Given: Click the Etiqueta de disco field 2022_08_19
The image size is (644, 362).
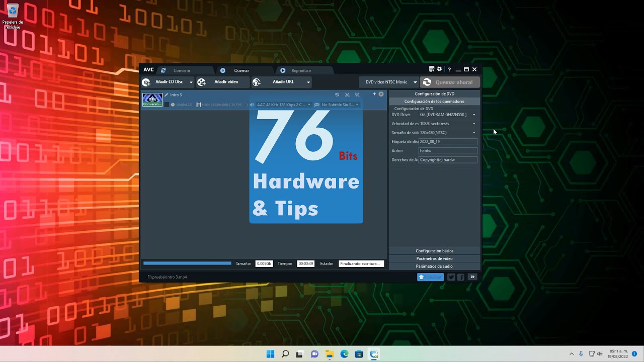Looking at the screenshot, I should point(448,142).
